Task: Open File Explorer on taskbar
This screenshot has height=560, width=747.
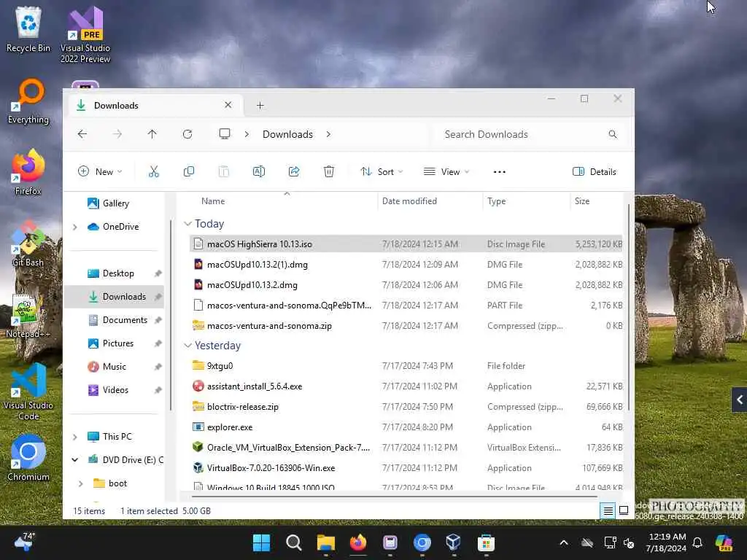Action: (326, 542)
